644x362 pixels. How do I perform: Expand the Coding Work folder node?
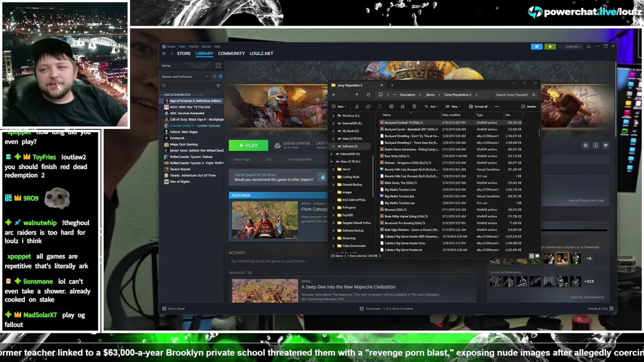pyautogui.click(x=333, y=177)
